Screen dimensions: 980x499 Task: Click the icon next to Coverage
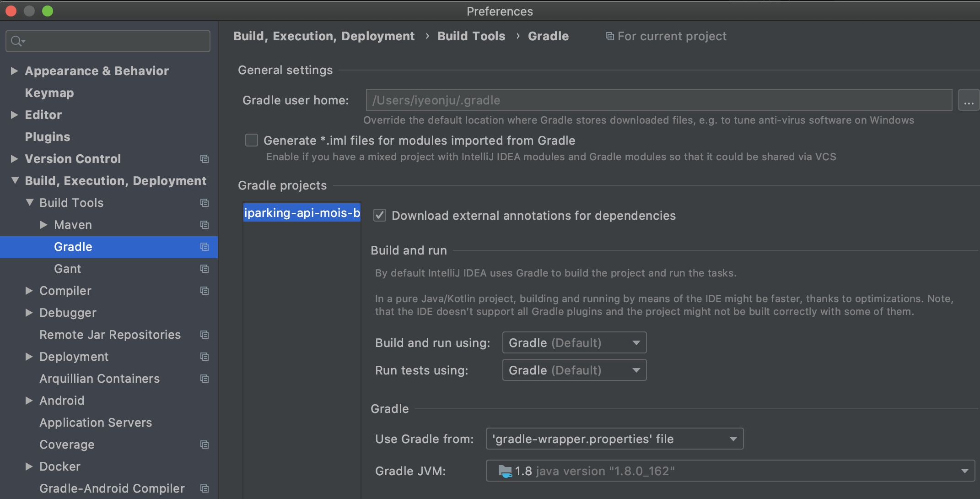pyautogui.click(x=205, y=445)
